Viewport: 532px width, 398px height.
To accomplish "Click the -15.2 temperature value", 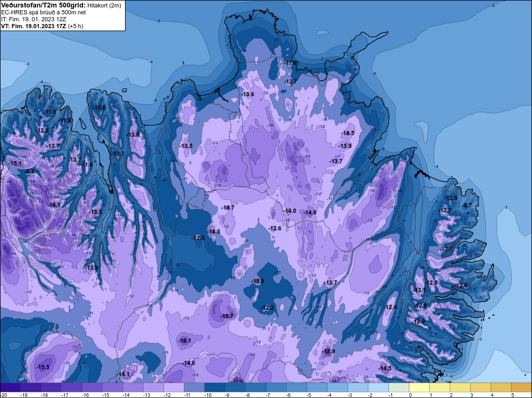I will pyautogui.click(x=95, y=212).
